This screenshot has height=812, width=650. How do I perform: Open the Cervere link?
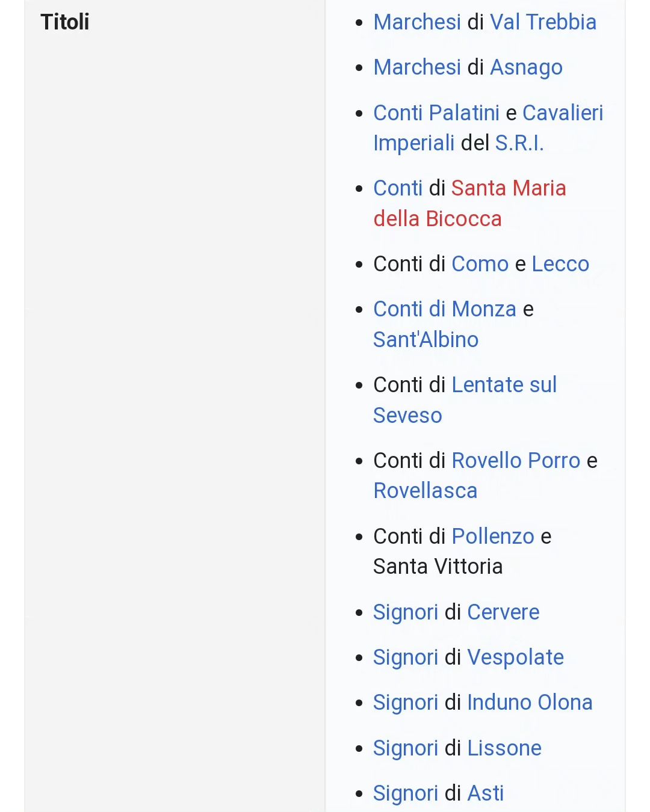click(503, 612)
